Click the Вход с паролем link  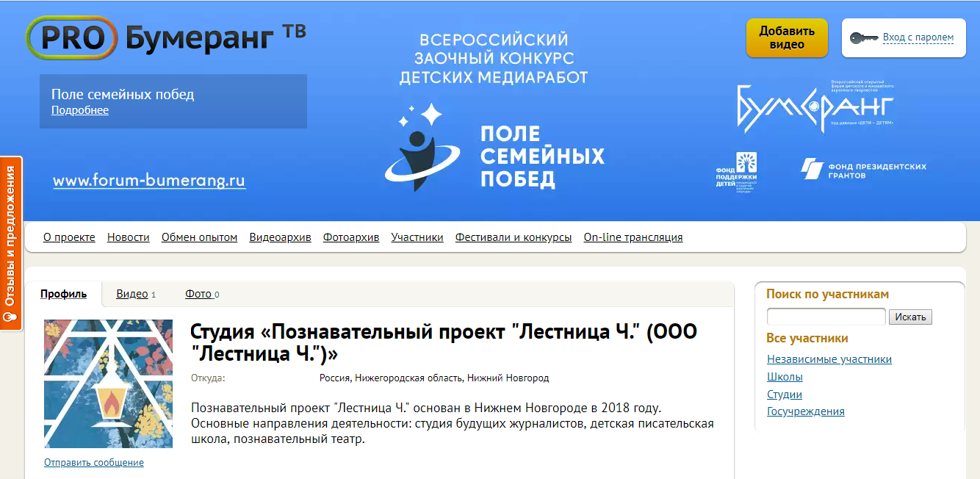coord(918,37)
